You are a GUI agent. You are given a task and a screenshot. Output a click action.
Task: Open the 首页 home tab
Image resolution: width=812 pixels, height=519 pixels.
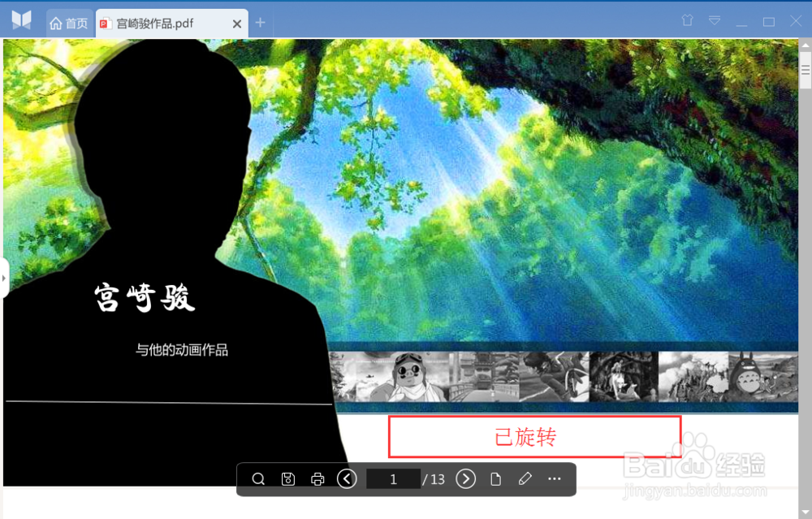pyautogui.click(x=69, y=24)
